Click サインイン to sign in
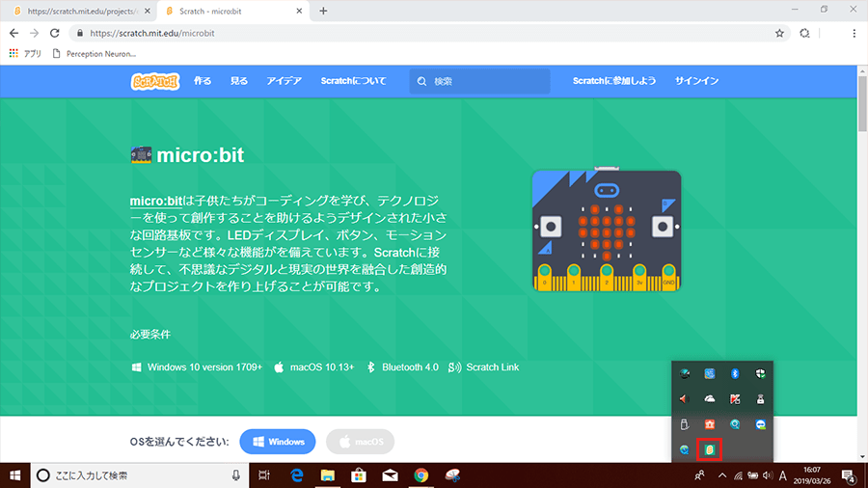This screenshot has height=488, width=868. [x=696, y=81]
